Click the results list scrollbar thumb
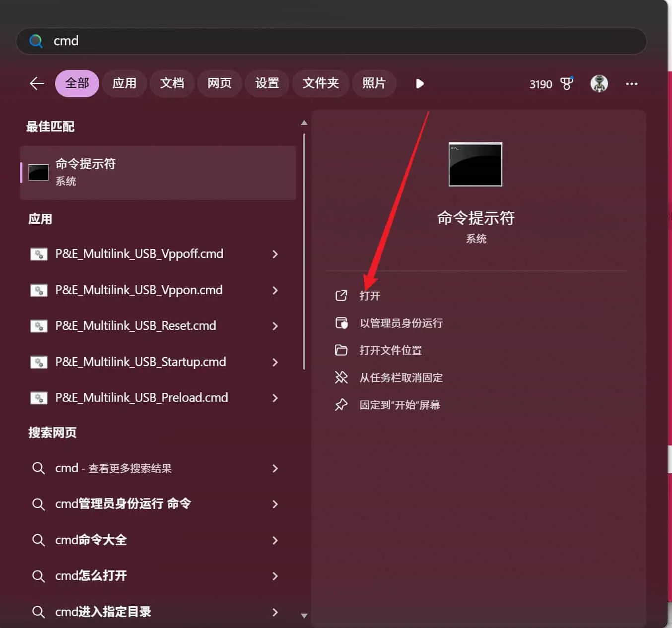Viewport: 672px width, 628px height. [x=304, y=251]
